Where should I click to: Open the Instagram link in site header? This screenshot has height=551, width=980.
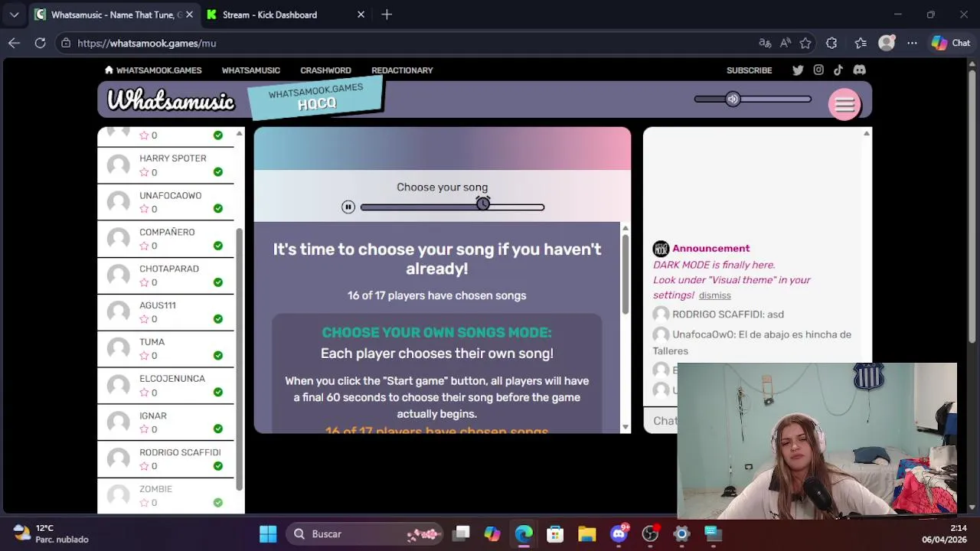coord(818,70)
